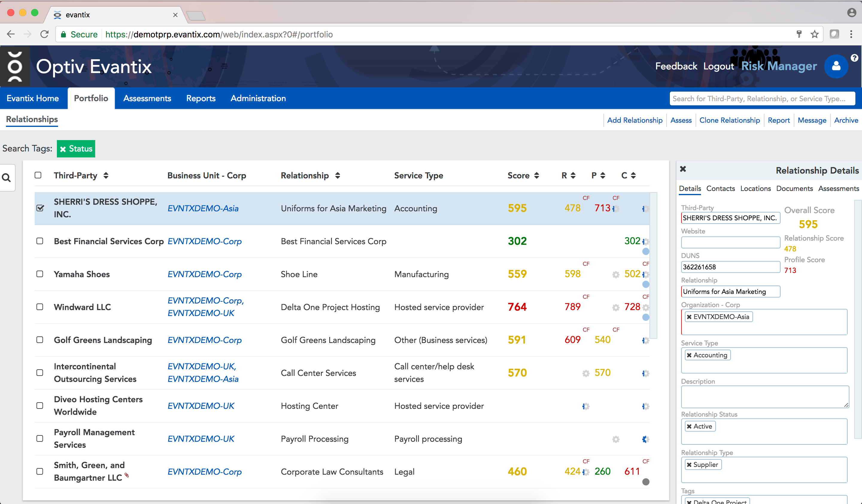Close the Relationship Details panel

pos(683,169)
